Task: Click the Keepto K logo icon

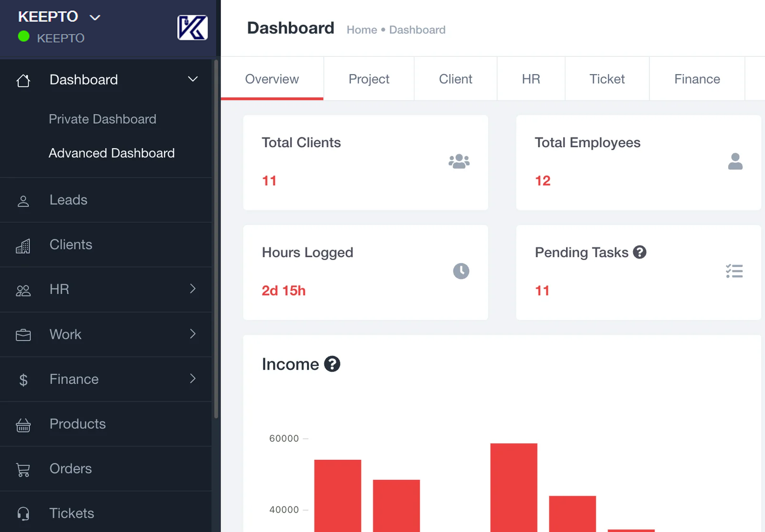Action: [x=192, y=28]
